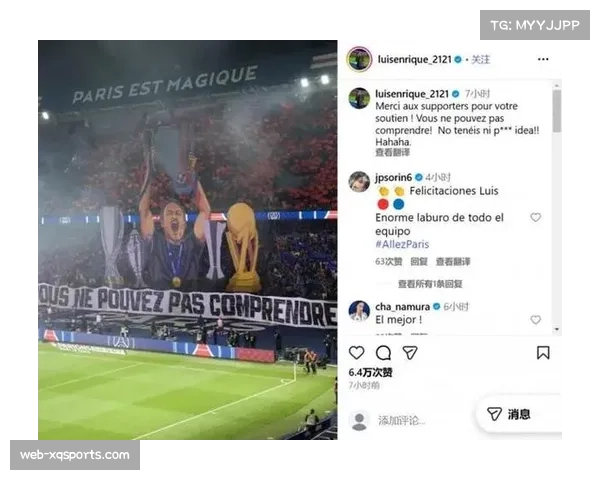The height and width of the screenshot is (480, 600).
Task: Save the post with the bookmark icon
Action: point(543,353)
